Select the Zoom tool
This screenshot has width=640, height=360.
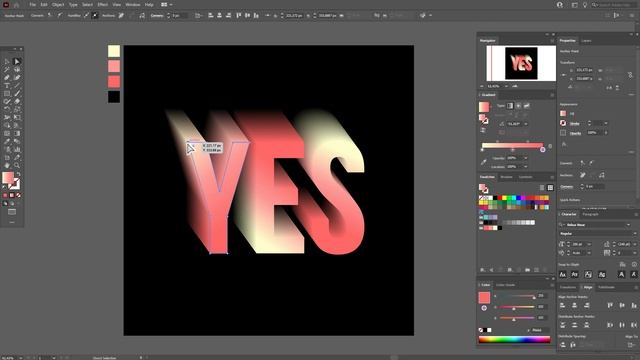tap(17, 165)
